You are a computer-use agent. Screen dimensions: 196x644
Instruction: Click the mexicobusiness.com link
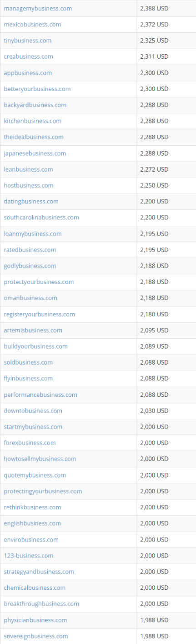tap(32, 24)
